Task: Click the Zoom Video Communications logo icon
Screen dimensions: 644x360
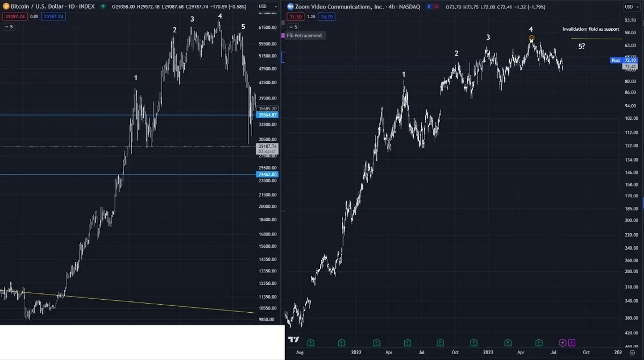Action: 290,6
